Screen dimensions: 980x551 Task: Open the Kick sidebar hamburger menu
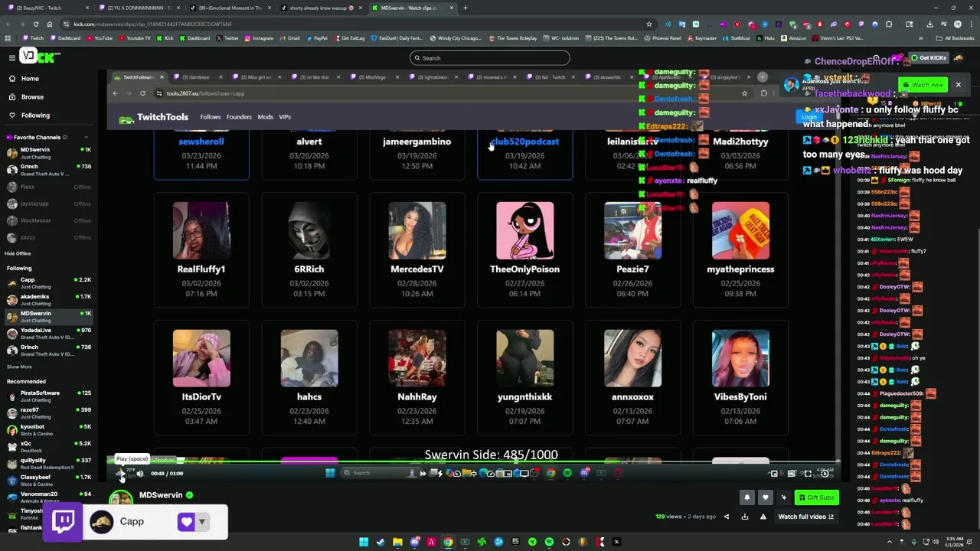[x=11, y=57]
